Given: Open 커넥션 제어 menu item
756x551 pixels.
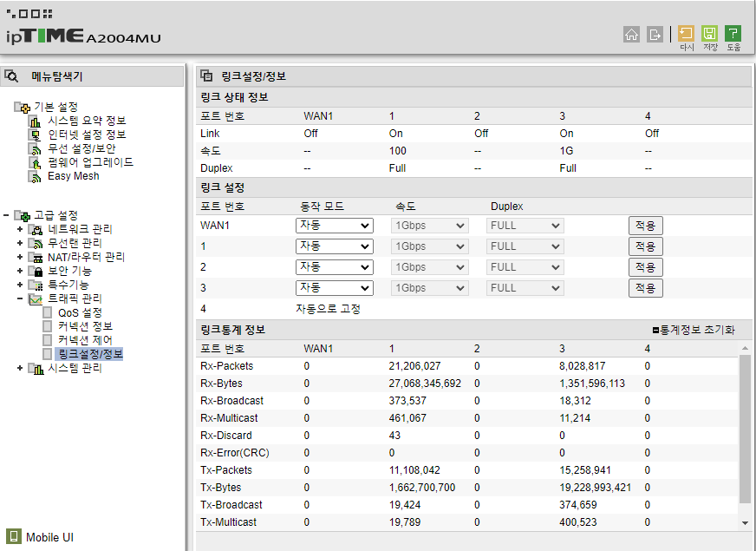Looking at the screenshot, I should pyautogui.click(x=85, y=340).
